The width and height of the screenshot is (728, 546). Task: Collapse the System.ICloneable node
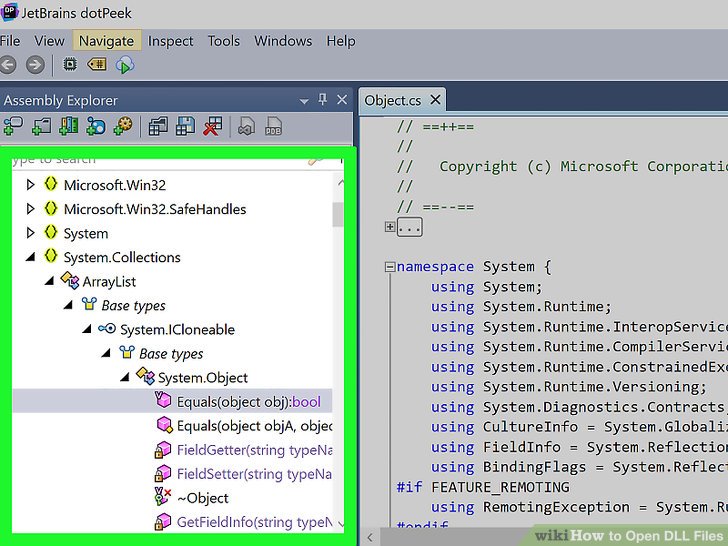pyautogui.click(x=87, y=329)
